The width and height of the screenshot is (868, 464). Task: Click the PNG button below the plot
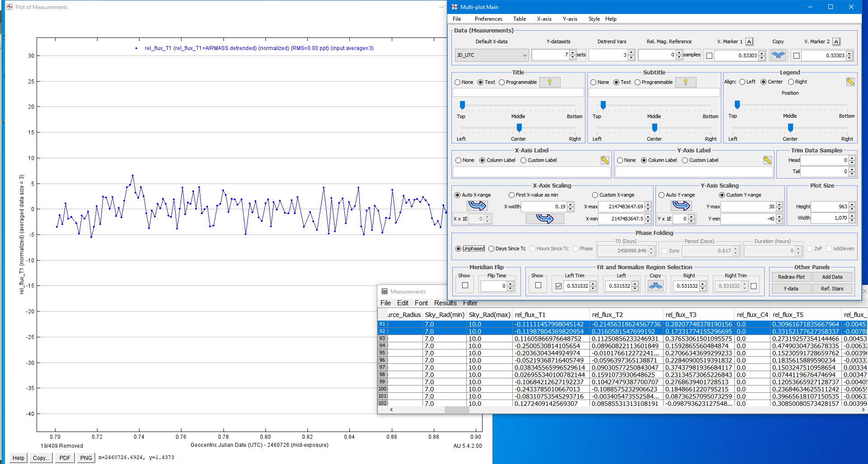pos(86,458)
